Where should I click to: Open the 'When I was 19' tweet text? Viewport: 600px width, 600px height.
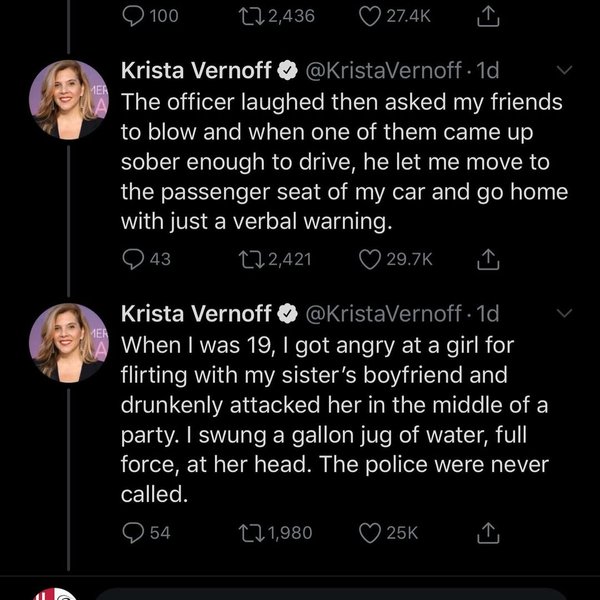click(x=330, y=418)
